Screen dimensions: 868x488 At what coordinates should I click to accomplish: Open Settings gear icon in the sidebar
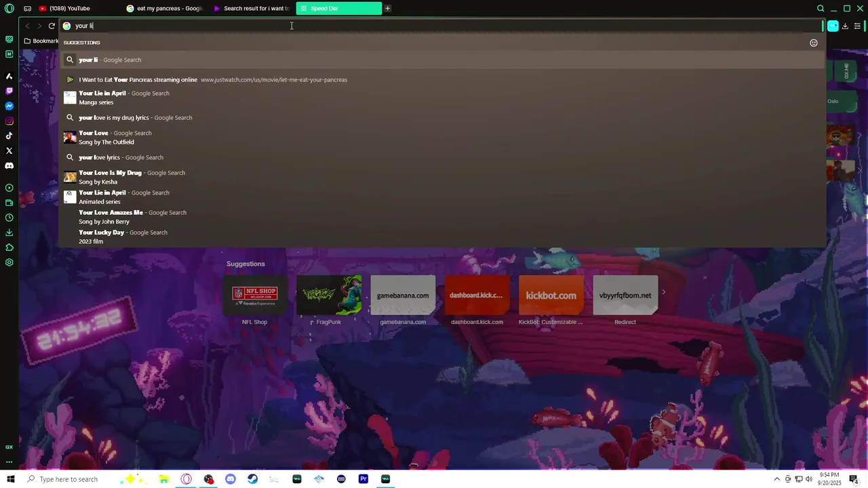[9, 262]
